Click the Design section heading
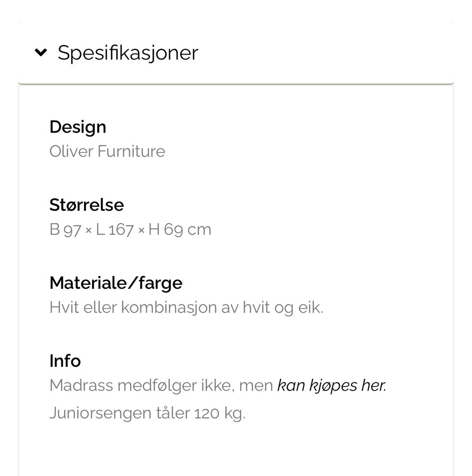 click(x=78, y=127)
